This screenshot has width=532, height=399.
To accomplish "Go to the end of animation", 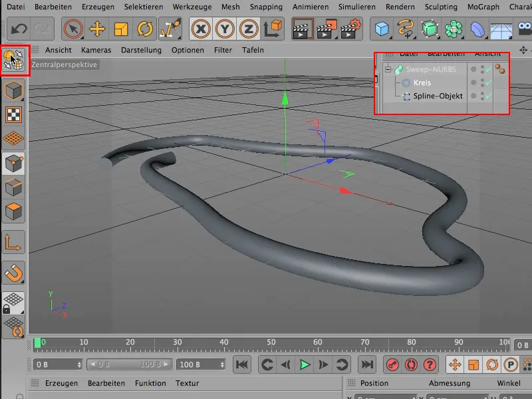I will [x=367, y=364].
